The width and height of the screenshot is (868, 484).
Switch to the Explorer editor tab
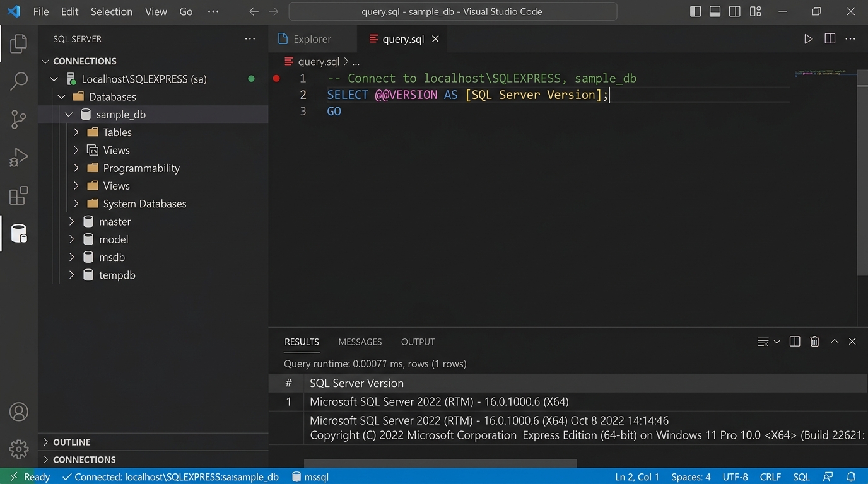pyautogui.click(x=312, y=39)
